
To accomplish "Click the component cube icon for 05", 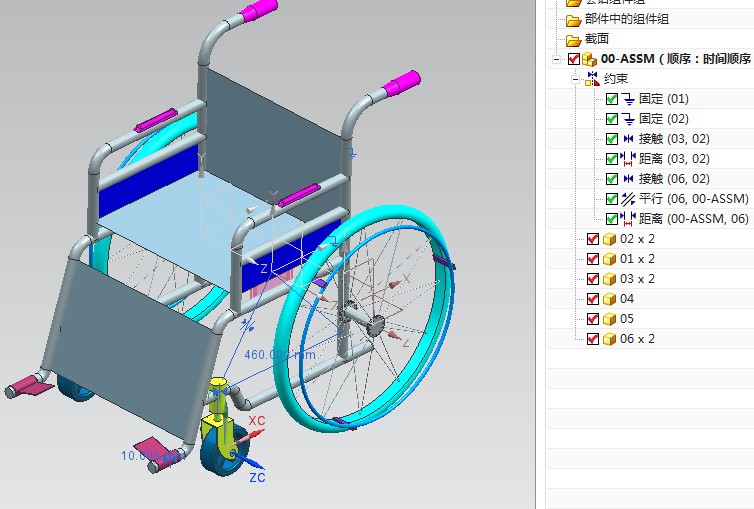I will (609, 319).
